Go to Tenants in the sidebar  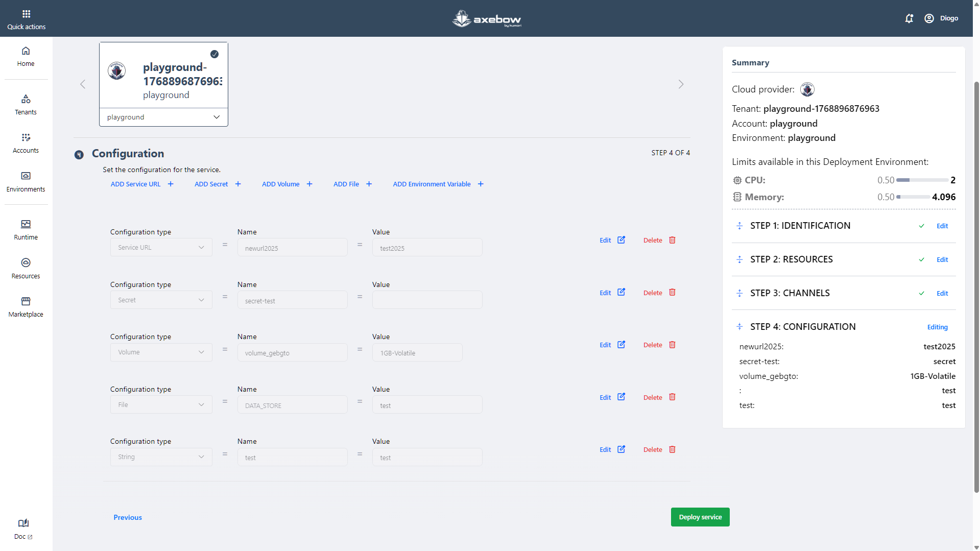pos(26,105)
